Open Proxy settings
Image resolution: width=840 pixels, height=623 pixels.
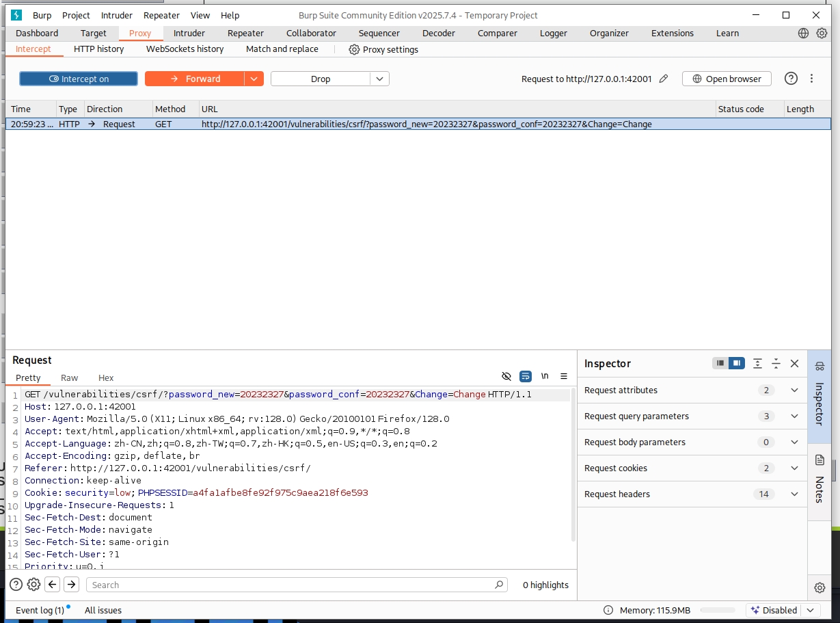pyautogui.click(x=383, y=49)
